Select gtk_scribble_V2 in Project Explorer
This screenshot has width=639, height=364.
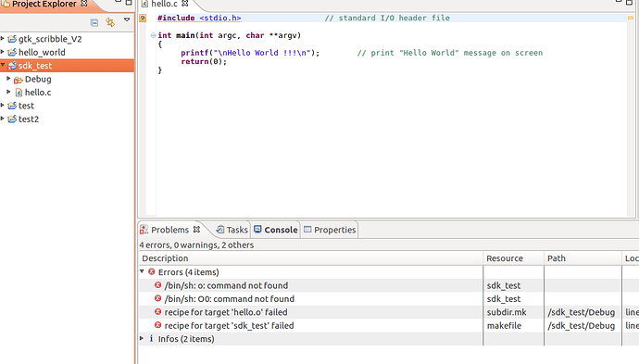(x=50, y=39)
